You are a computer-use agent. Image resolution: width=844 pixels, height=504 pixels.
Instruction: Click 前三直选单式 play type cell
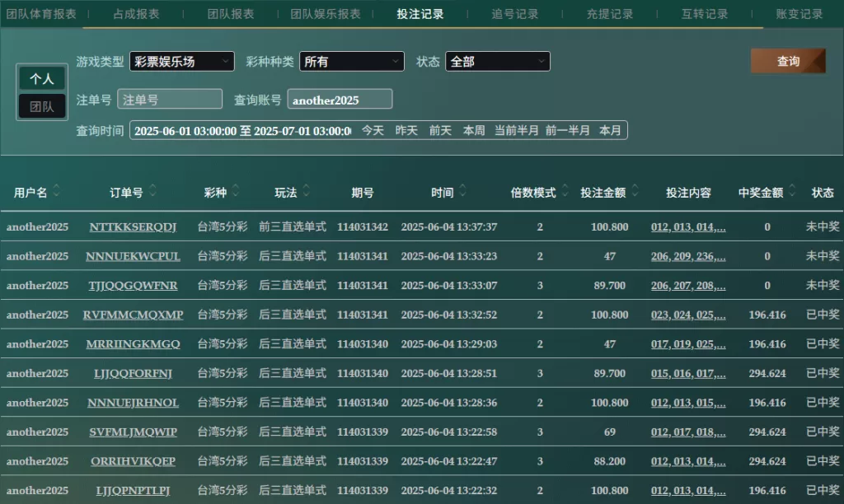point(293,227)
